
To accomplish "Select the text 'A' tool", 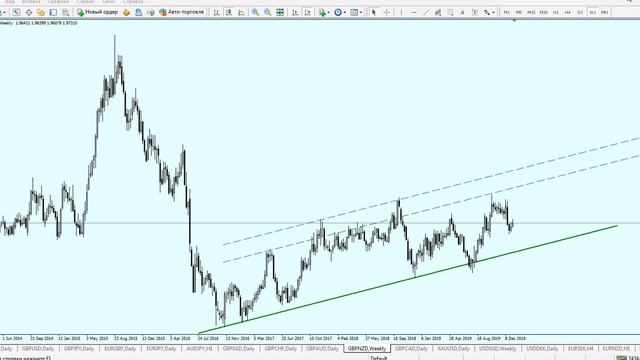I will pos(462,13).
